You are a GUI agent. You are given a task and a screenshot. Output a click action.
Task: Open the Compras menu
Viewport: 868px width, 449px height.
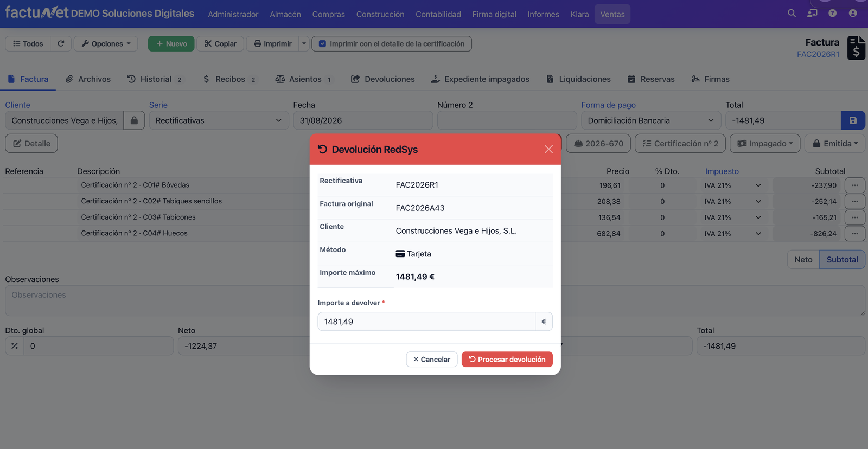[x=328, y=14]
